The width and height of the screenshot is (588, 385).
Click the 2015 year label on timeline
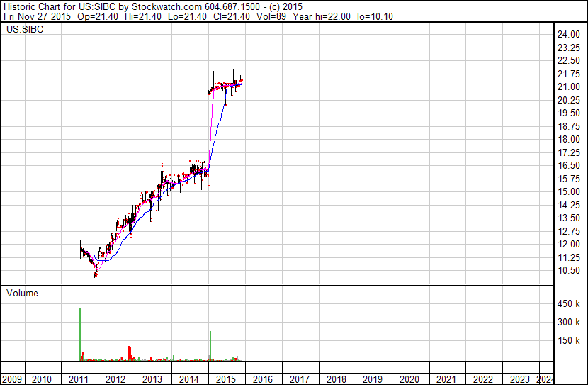pyautogui.click(x=226, y=379)
